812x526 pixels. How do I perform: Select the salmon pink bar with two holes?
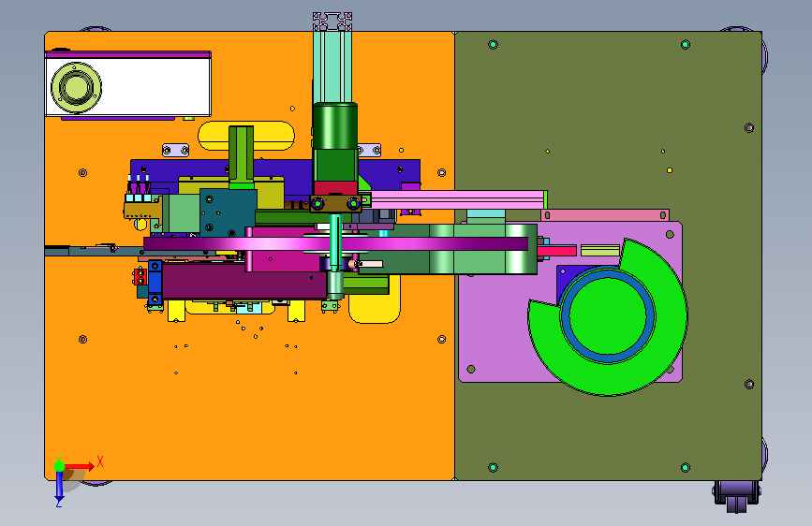point(605,215)
